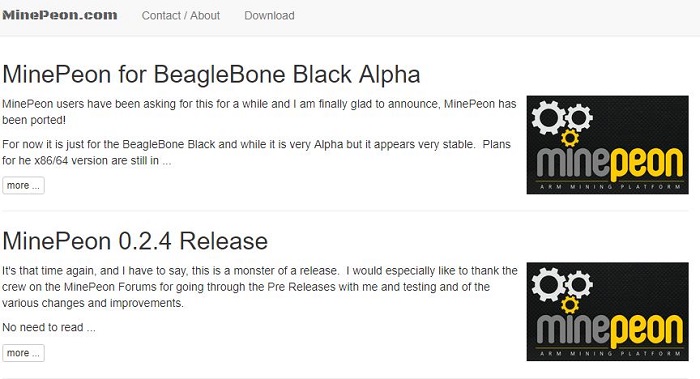Click the large white gear in the bottom logo

(x=549, y=284)
